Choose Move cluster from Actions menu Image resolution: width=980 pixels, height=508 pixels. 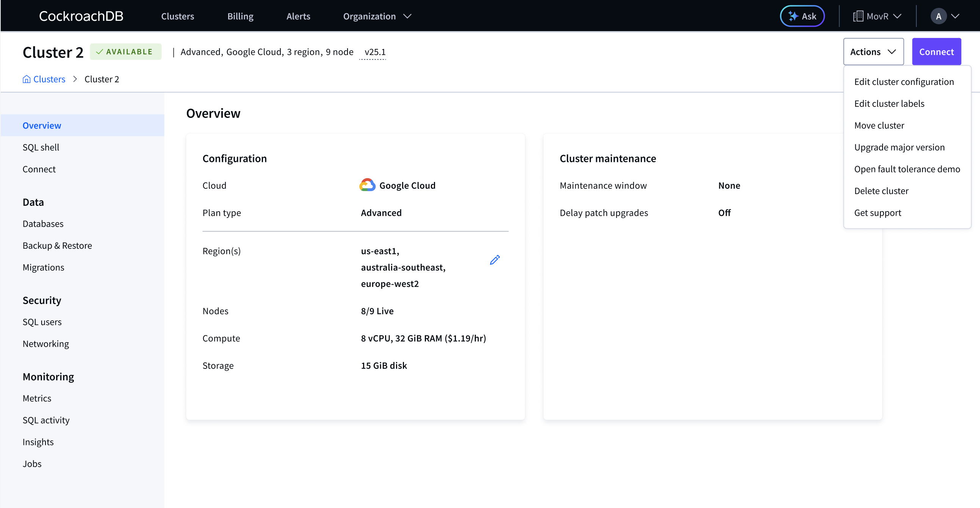click(x=879, y=125)
